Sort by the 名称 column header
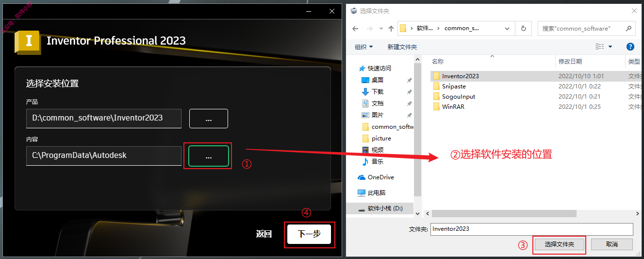 438,61
